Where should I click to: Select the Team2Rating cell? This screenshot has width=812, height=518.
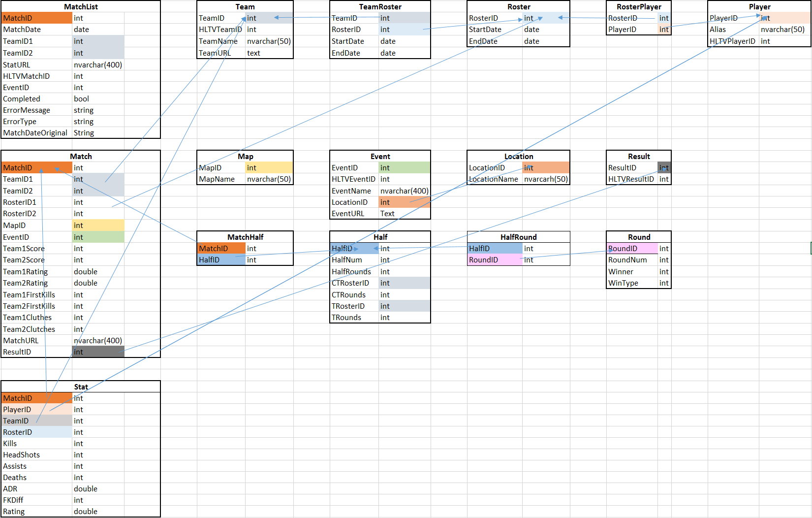click(37, 283)
